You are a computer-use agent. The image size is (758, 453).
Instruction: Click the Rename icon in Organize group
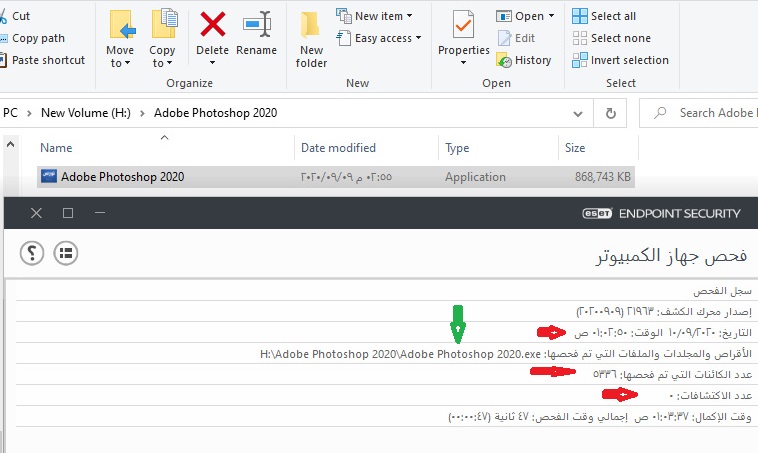coord(257,24)
